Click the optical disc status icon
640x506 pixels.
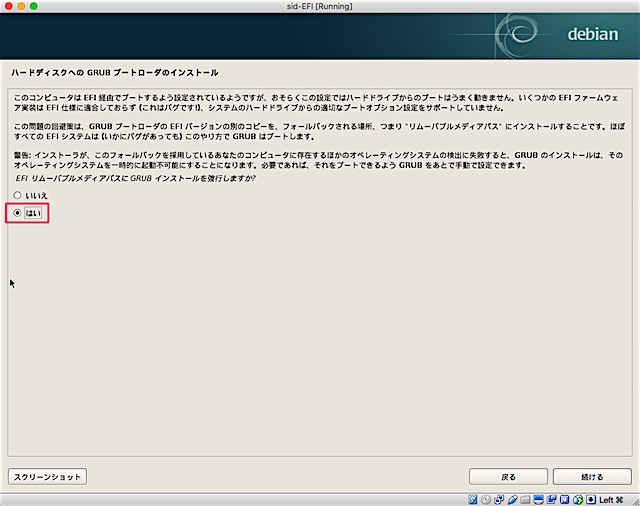point(486,499)
